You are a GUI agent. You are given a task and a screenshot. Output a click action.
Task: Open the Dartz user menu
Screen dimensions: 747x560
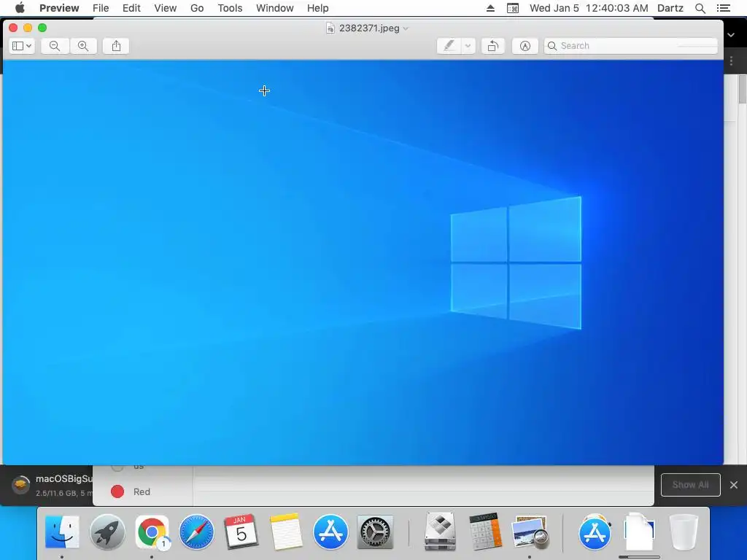(x=670, y=8)
